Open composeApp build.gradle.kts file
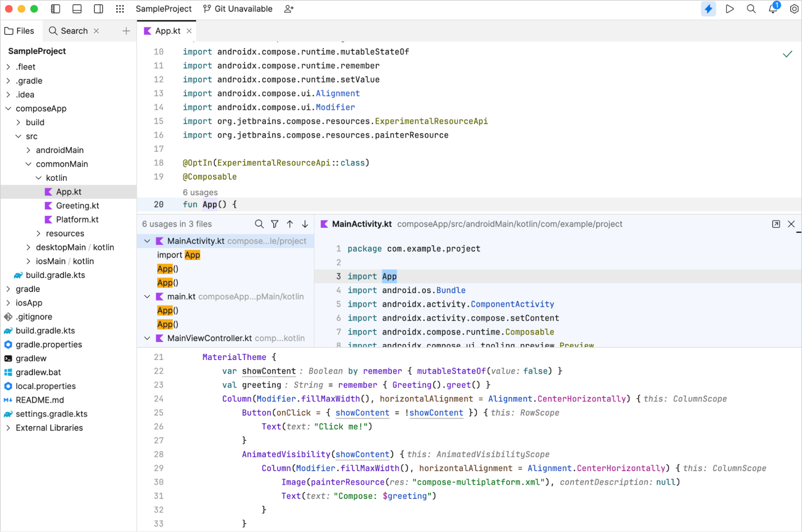The height and width of the screenshot is (532, 802). tap(55, 275)
